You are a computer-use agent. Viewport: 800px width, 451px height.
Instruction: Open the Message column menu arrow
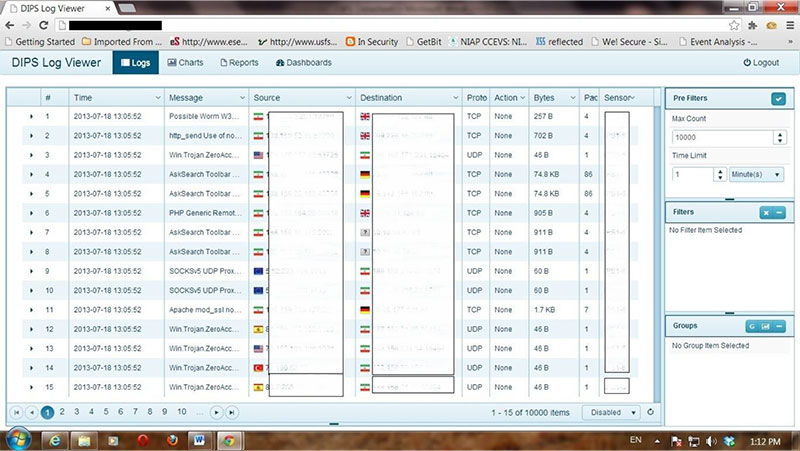click(x=243, y=98)
